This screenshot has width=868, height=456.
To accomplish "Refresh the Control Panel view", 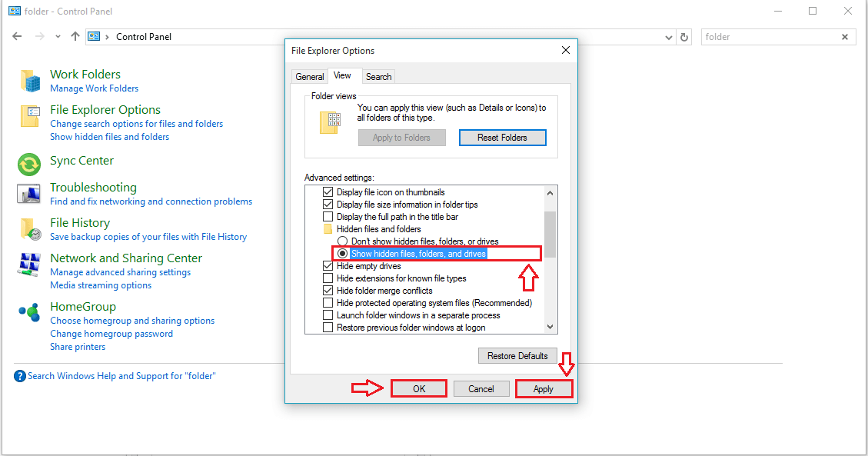I will click(x=684, y=37).
